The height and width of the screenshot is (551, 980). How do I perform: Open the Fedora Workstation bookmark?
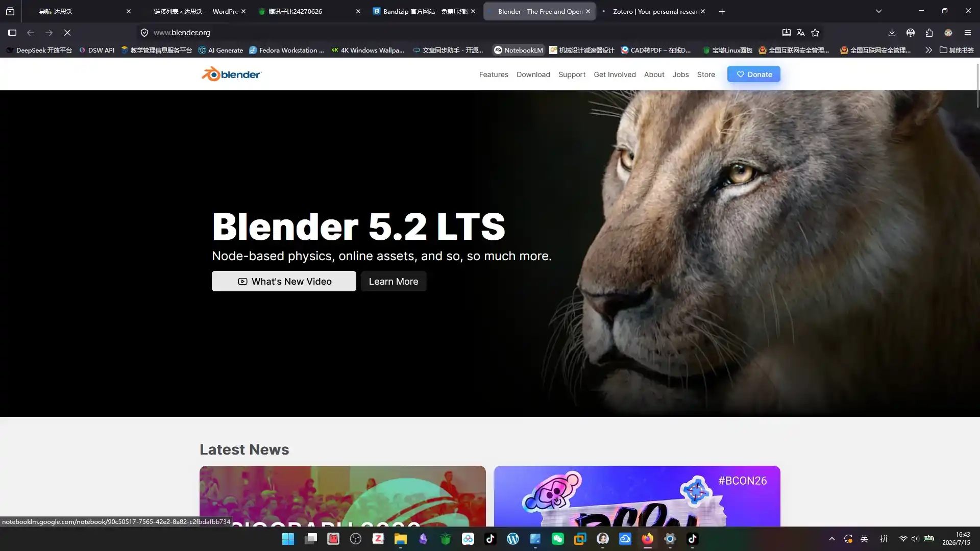[286, 50]
